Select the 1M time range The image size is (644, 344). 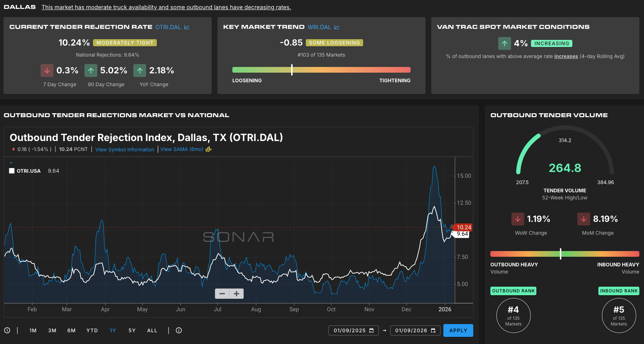click(33, 330)
